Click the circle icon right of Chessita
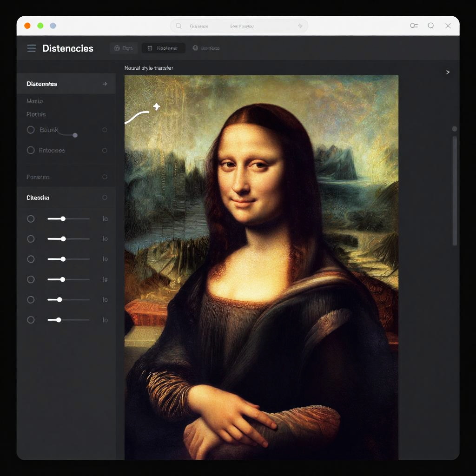Screen dimensions: 476x476 pyautogui.click(x=105, y=198)
